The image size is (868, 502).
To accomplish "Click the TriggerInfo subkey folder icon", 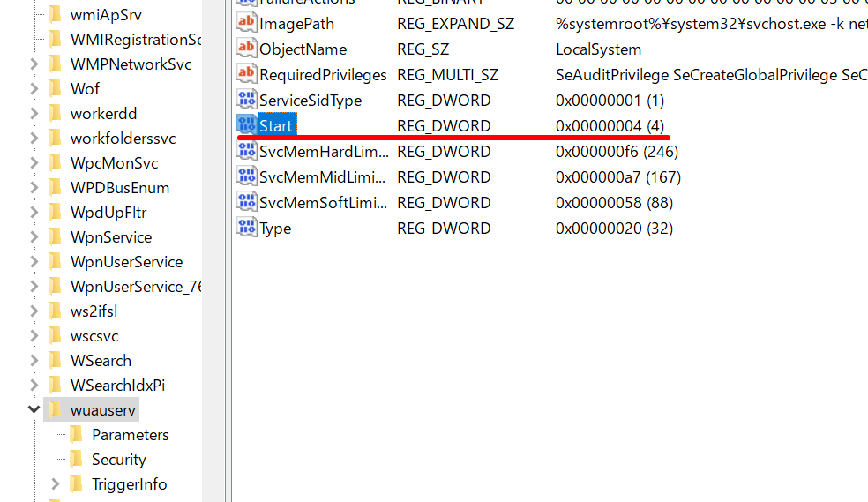I will pyautogui.click(x=77, y=484).
